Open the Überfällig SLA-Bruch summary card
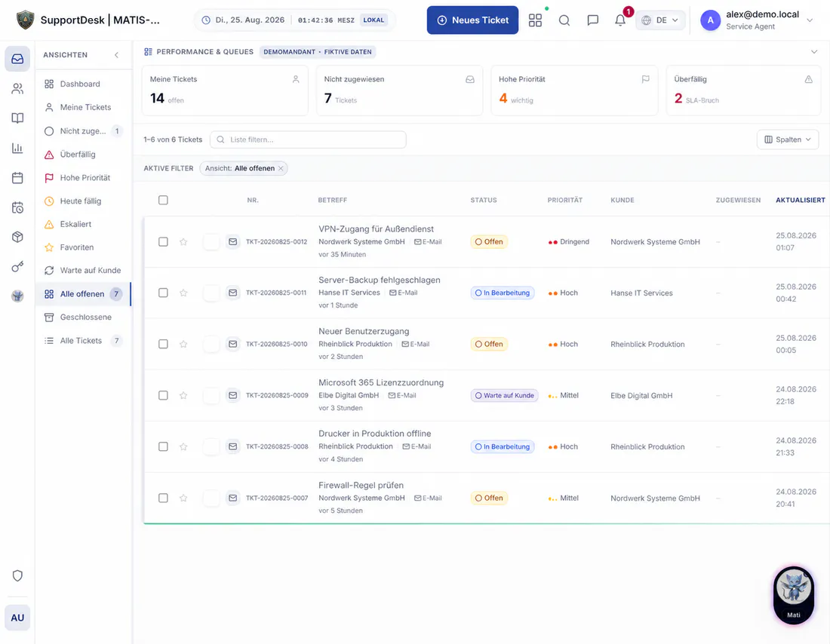 coord(744,90)
